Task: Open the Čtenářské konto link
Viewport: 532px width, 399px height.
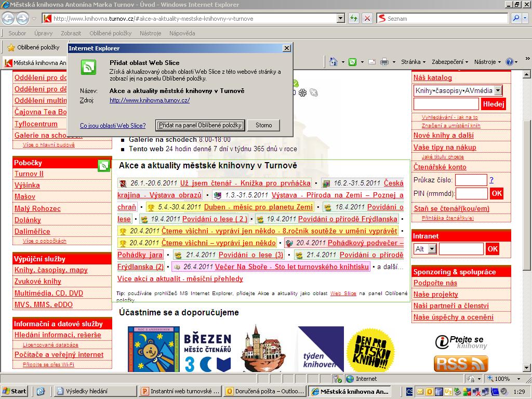Action: [x=440, y=167]
